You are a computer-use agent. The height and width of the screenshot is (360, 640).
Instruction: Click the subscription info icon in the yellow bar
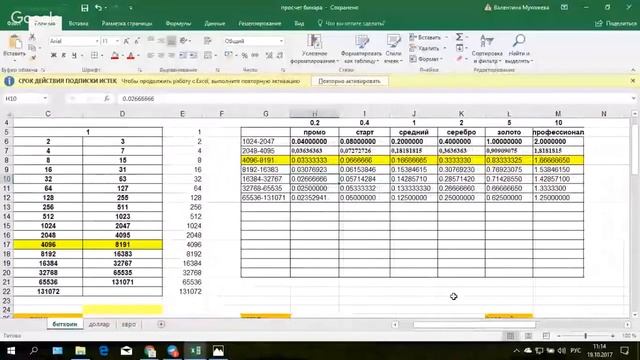pyautogui.click(x=9, y=81)
